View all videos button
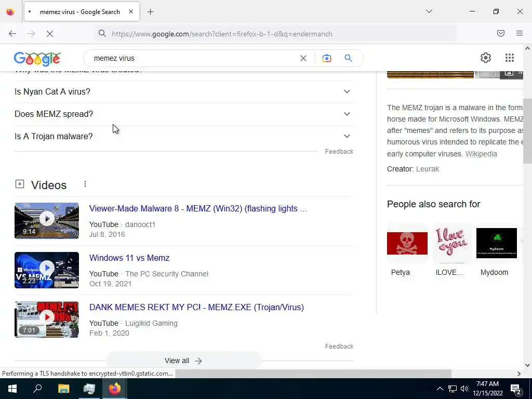The width and height of the screenshot is (532, 399). point(183,361)
